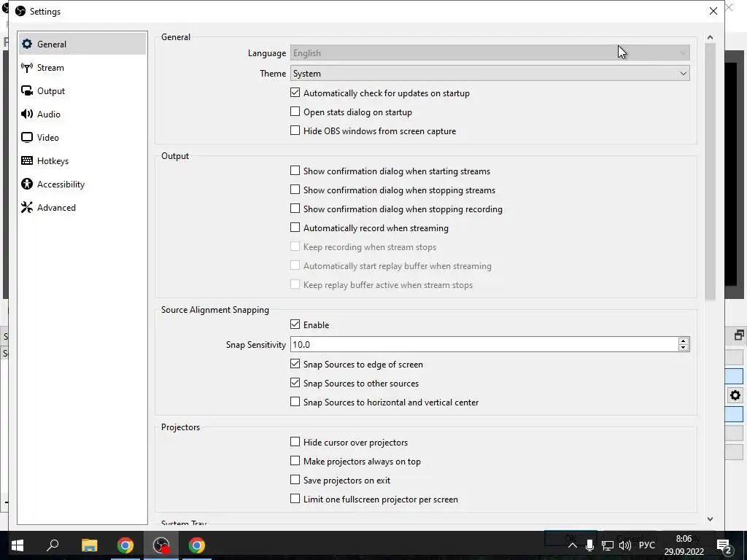The image size is (747, 560).
Task: Click the settings scrollbar up arrow
Action: tap(710, 37)
